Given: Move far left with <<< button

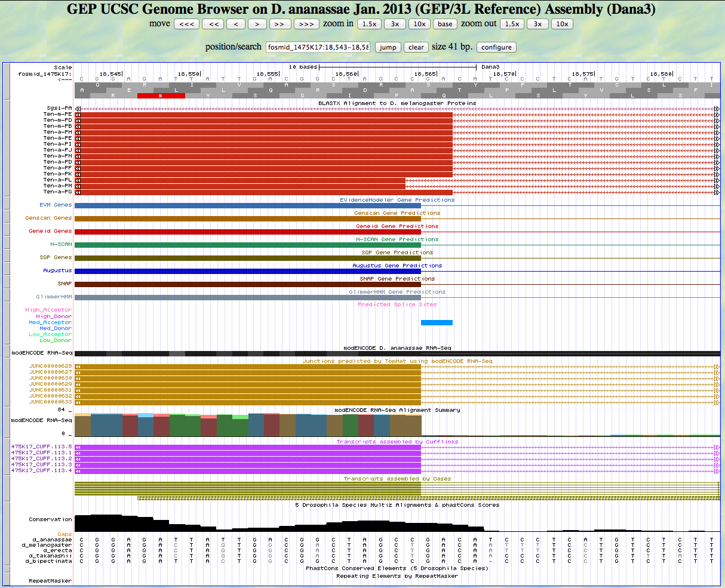Looking at the screenshot, I should coord(186,24).
